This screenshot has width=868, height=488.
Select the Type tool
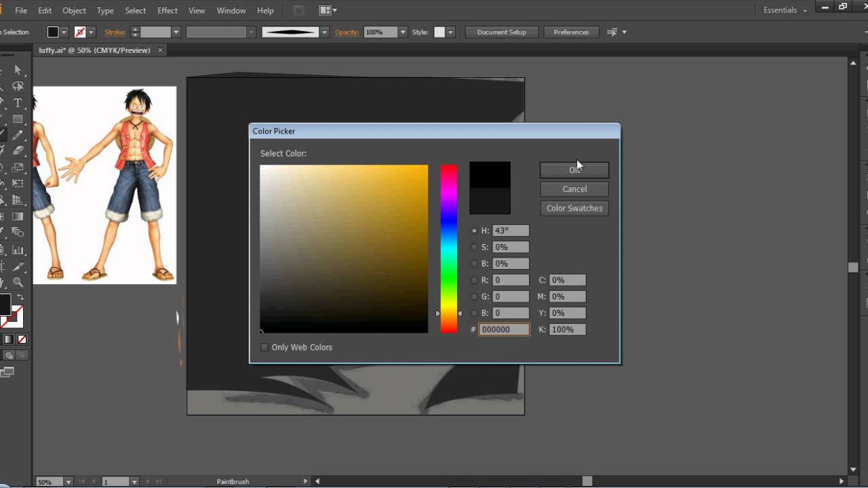coord(18,103)
